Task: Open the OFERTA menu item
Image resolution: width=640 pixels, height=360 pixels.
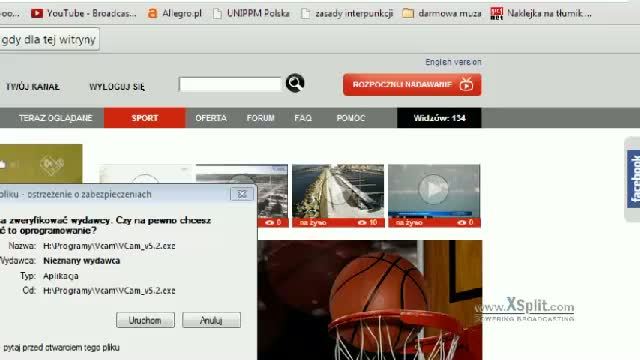Action: [211, 118]
